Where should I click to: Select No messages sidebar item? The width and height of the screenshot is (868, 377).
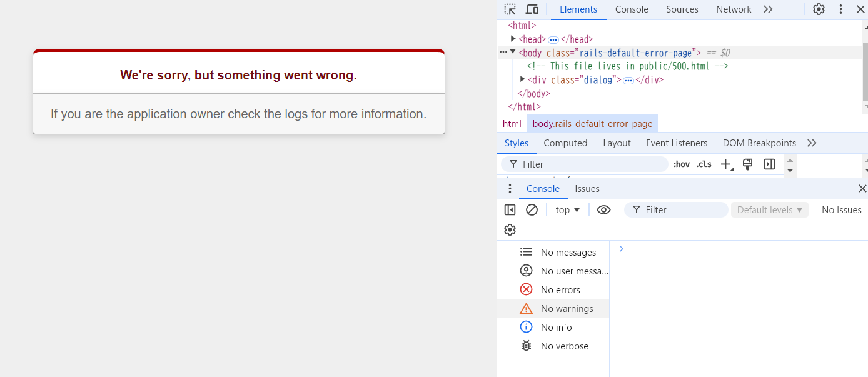coord(553,253)
